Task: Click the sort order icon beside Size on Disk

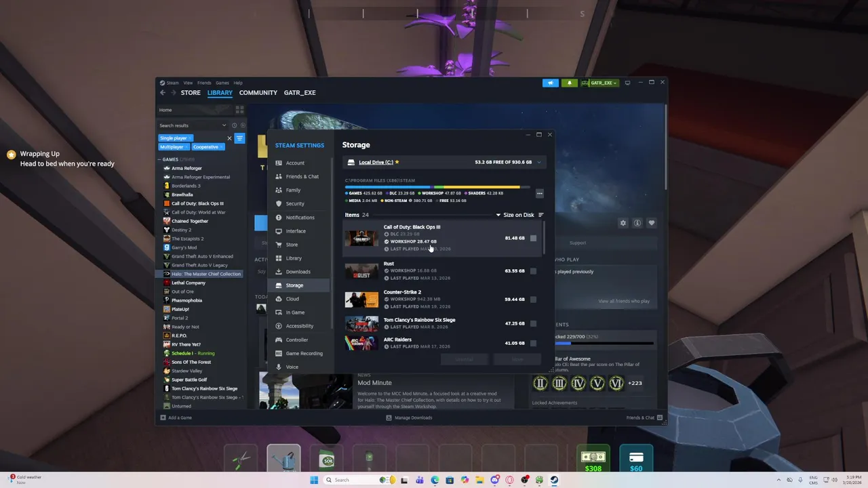Action: pyautogui.click(x=540, y=215)
